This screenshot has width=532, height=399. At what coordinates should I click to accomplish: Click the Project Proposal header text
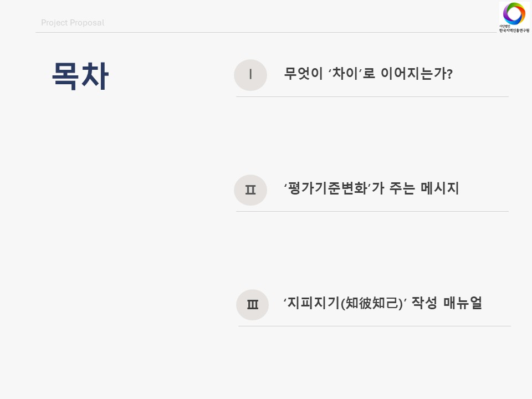[73, 23]
